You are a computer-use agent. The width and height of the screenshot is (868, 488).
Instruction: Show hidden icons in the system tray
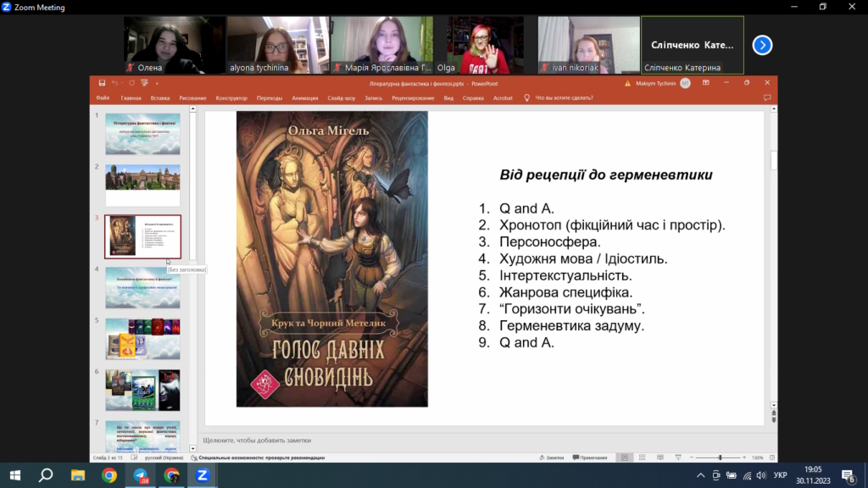tap(700, 475)
